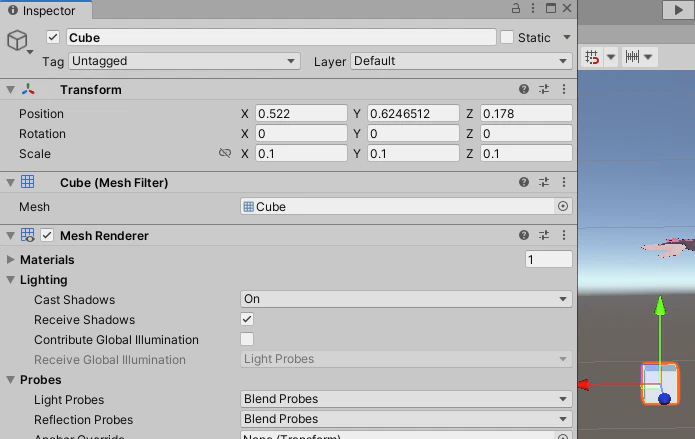Image resolution: width=695 pixels, height=439 pixels.
Task: Toggle the Cube active checkbox
Action: [53, 37]
